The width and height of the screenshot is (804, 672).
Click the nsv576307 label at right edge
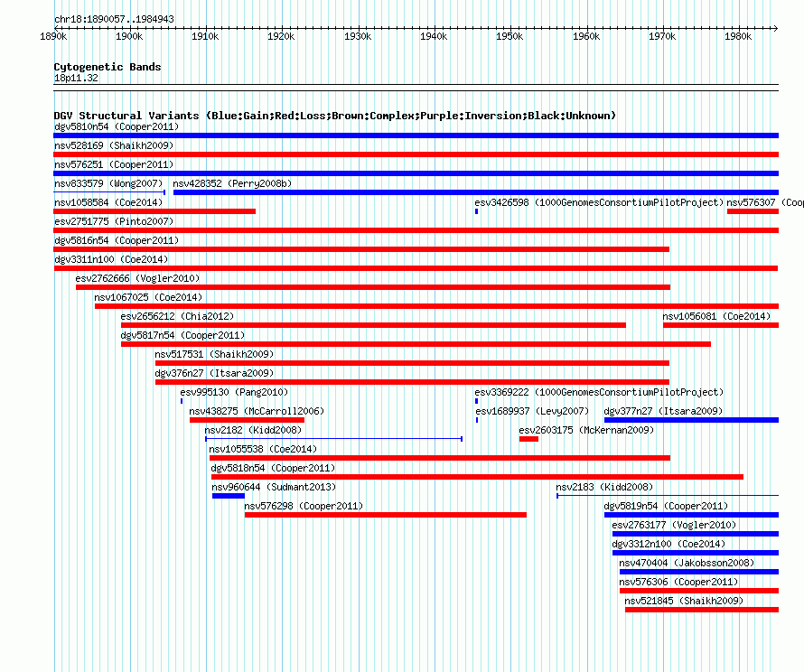[x=765, y=202]
